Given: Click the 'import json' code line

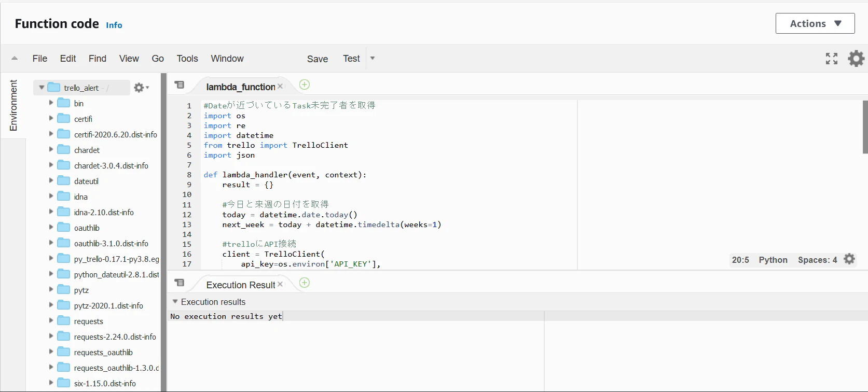Looking at the screenshot, I should tap(229, 155).
